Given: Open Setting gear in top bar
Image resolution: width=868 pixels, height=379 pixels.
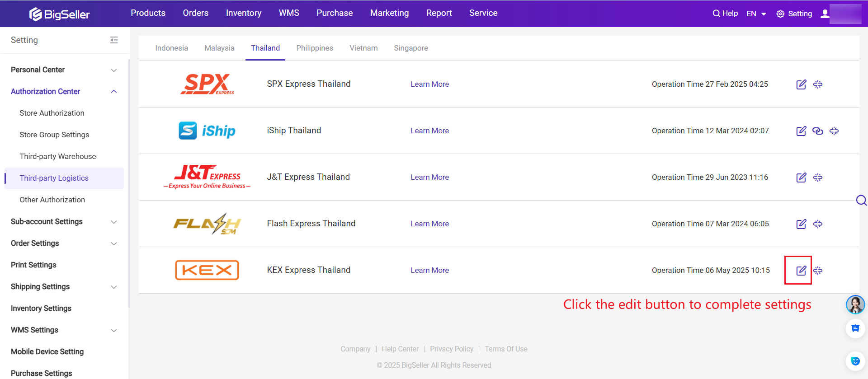Looking at the screenshot, I should 794,14.
